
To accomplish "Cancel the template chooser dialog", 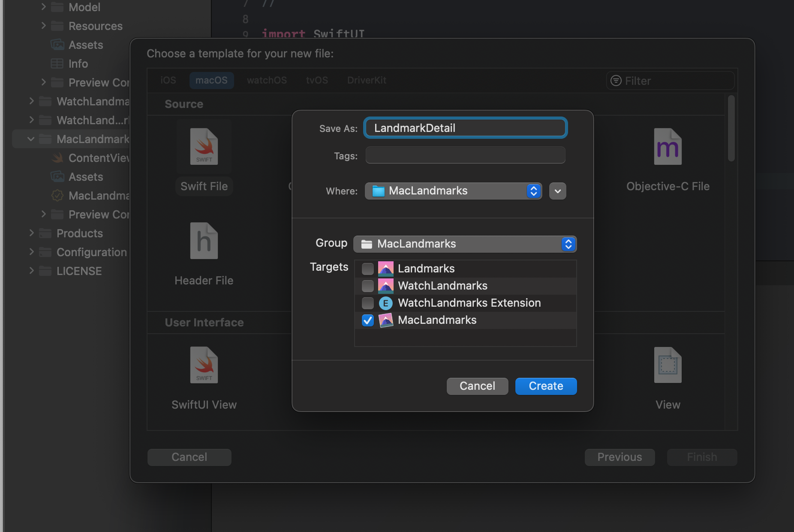I will tap(189, 457).
